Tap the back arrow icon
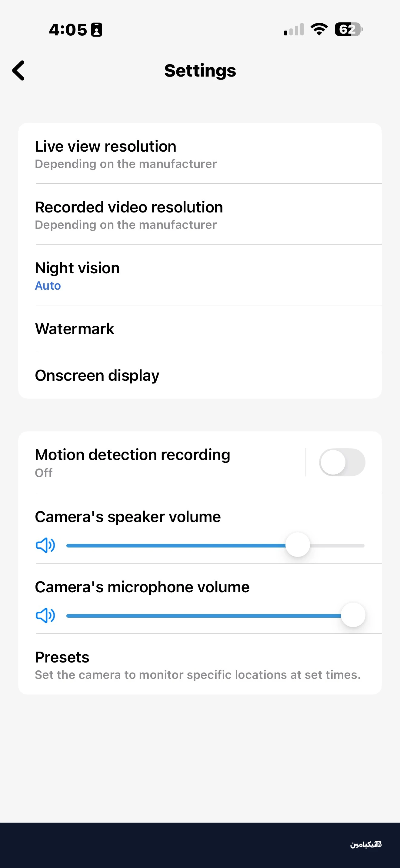 (x=18, y=71)
